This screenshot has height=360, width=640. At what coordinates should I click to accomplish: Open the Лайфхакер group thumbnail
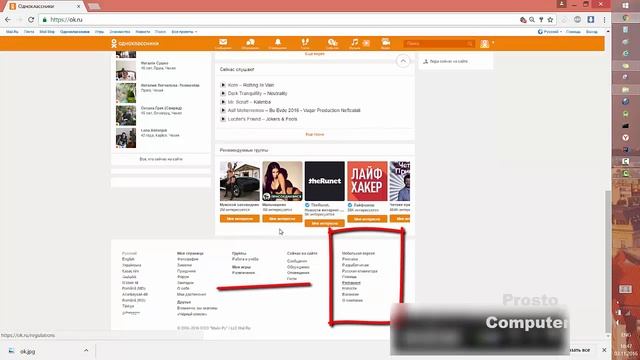[367, 181]
